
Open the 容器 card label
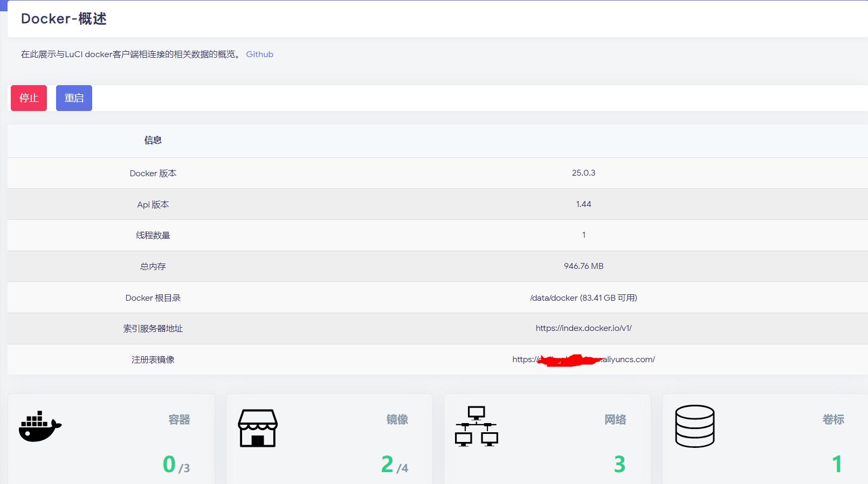[x=179, y=419]
